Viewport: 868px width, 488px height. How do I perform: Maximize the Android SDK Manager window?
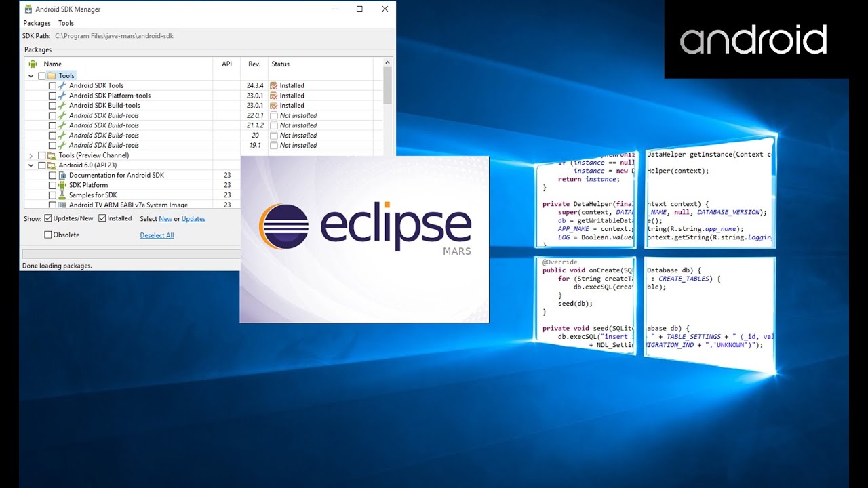(359, 9)
